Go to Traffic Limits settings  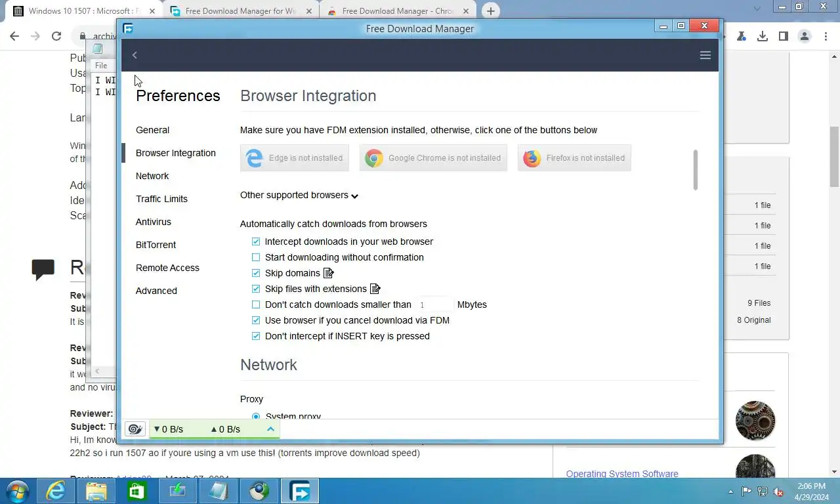click(161, 199)
